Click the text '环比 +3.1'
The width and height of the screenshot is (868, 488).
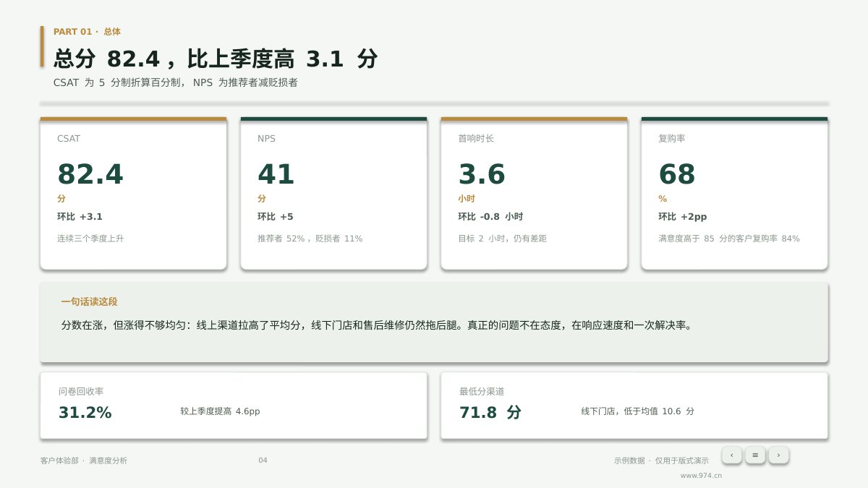tap(80, 216)
